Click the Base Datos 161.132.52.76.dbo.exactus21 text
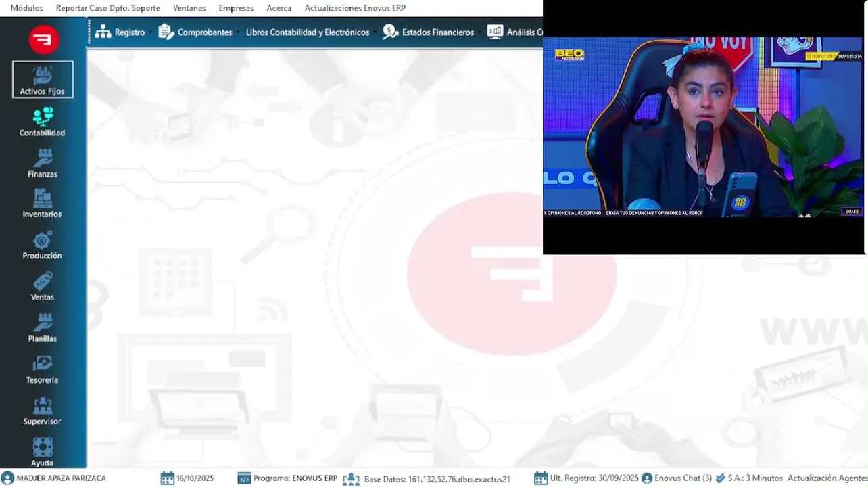Viewport: 868px width, 487px height. point(437,479)
